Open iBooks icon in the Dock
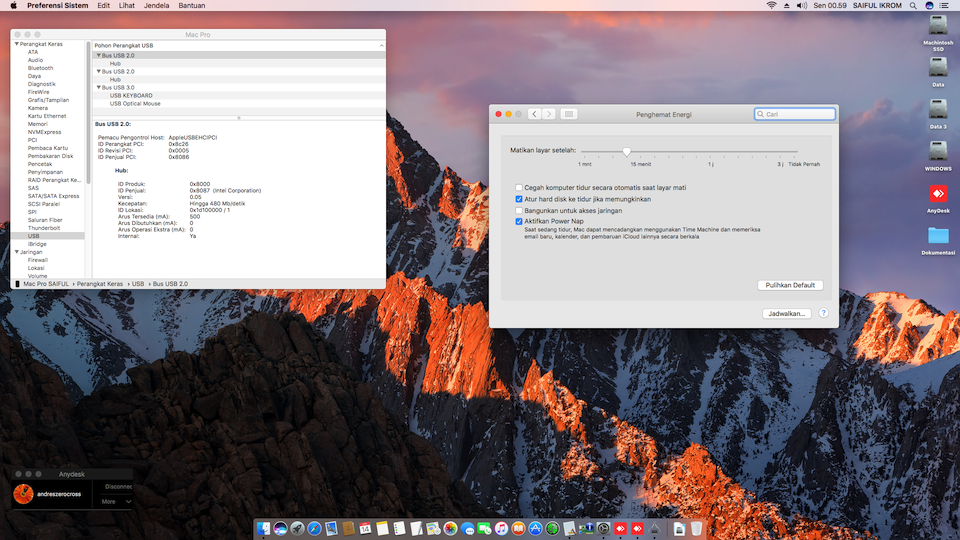This screenshot has height=540, width=960. click(518, 528)
